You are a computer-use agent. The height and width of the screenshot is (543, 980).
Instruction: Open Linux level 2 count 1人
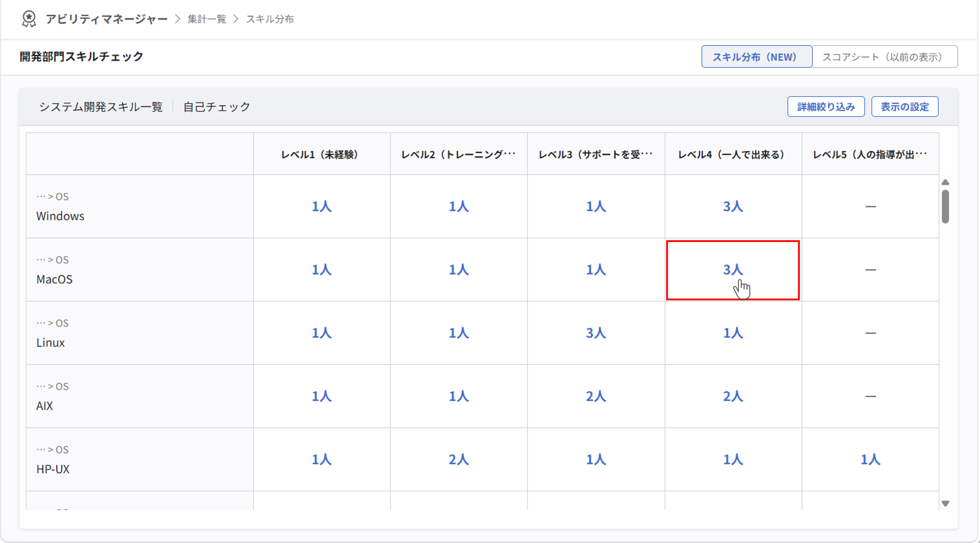[459, 333]
